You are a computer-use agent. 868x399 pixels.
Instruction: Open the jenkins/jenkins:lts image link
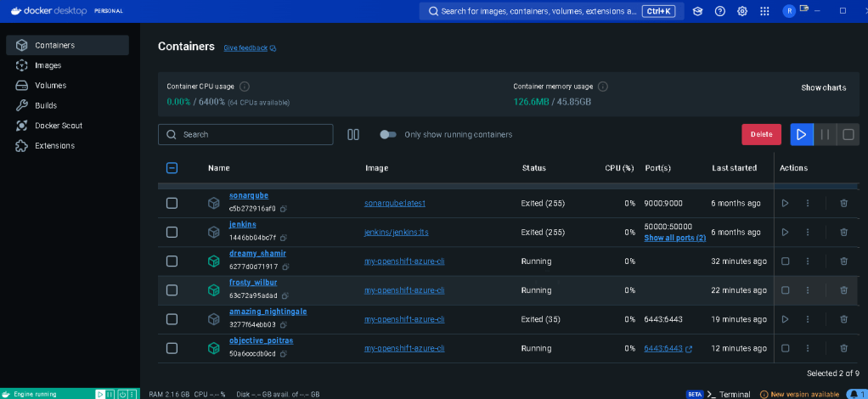397,232
